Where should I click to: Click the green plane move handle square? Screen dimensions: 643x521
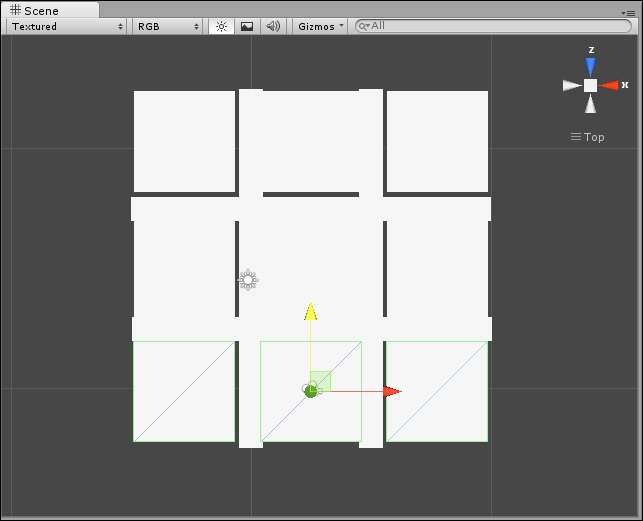tap(321, 381)
